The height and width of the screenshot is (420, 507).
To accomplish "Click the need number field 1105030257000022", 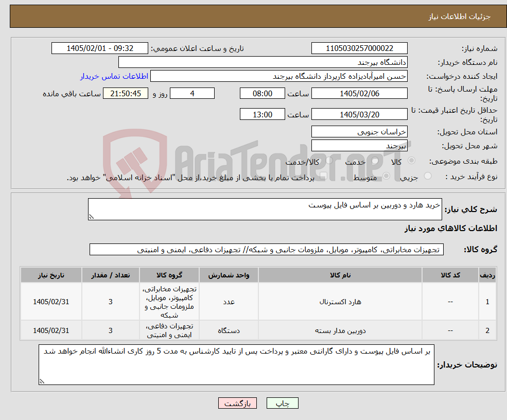I will tap(359, 48).
